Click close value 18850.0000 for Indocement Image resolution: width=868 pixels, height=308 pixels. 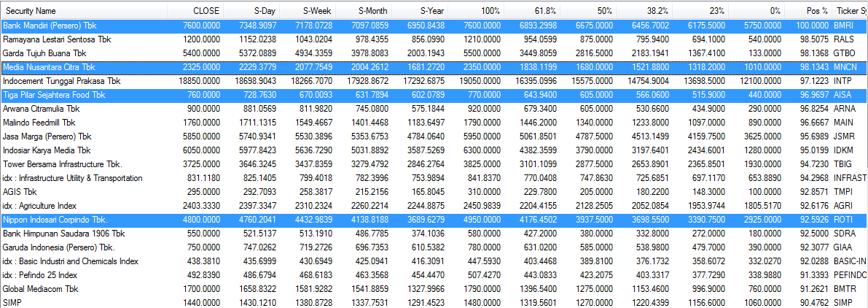200,81
